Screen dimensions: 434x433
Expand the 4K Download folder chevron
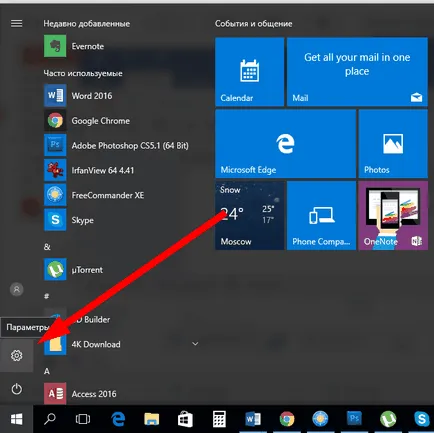pyautogui.click(x=195, y=344)
